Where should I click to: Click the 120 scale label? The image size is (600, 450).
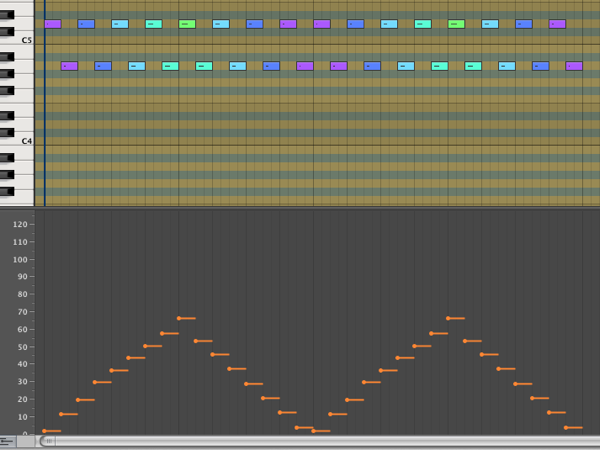point(20,225)
